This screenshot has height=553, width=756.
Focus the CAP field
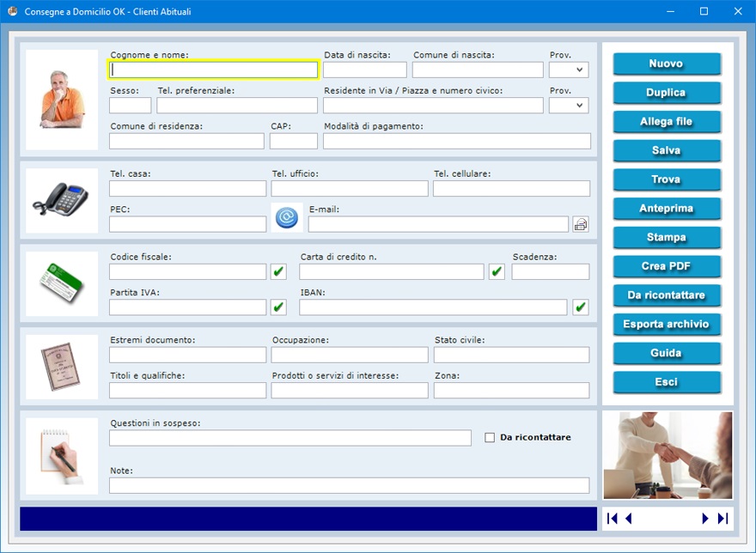point(294,141)
